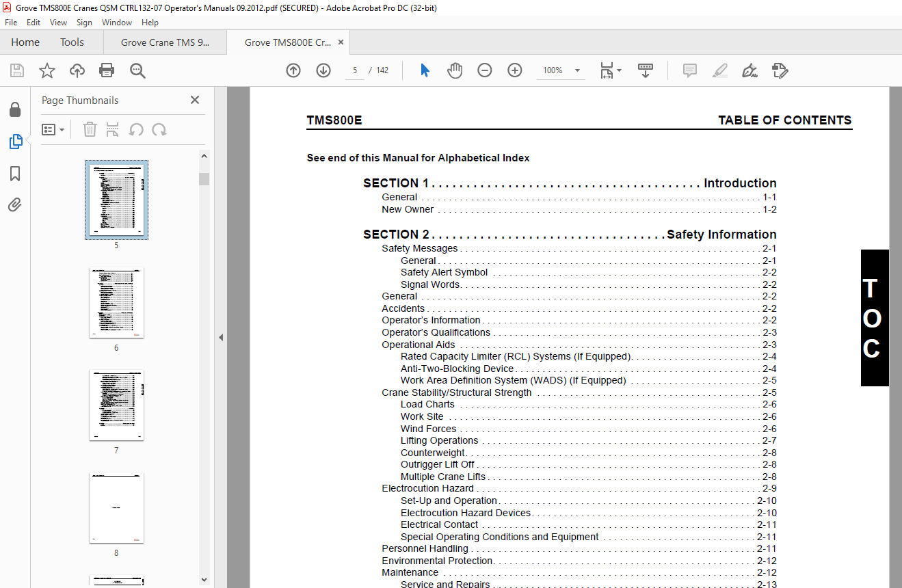Switch to the Home tab
This screenshot has height=588, width=902.
[x=25, y=42]
